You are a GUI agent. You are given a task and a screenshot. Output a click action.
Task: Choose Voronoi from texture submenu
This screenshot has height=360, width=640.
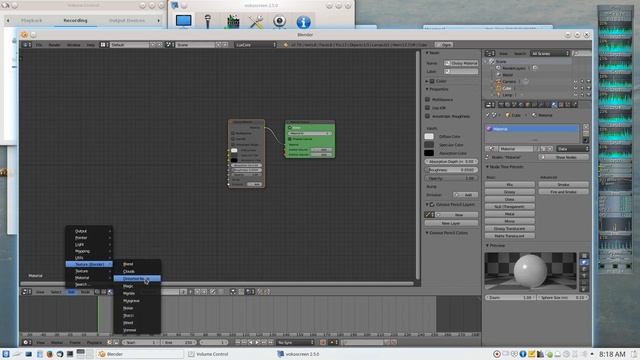click(x=137, y=330)
